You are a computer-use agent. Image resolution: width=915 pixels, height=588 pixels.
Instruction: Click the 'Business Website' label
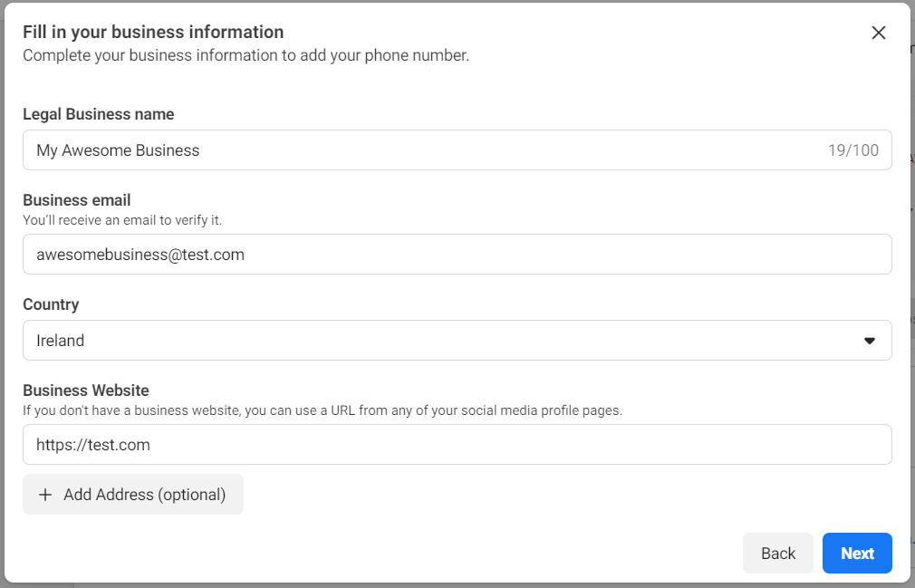(x=86, y=390)
